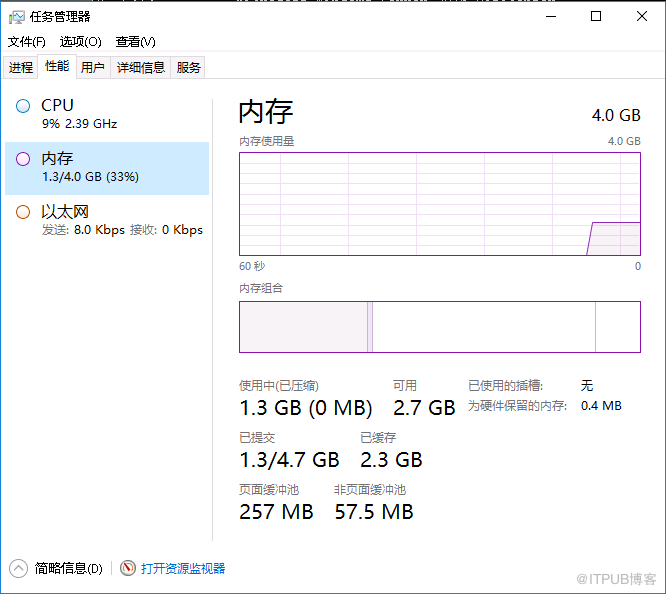This screenshot has width=666, height=594.
Task: Select the 性能 tab
Action: point(57,67)
